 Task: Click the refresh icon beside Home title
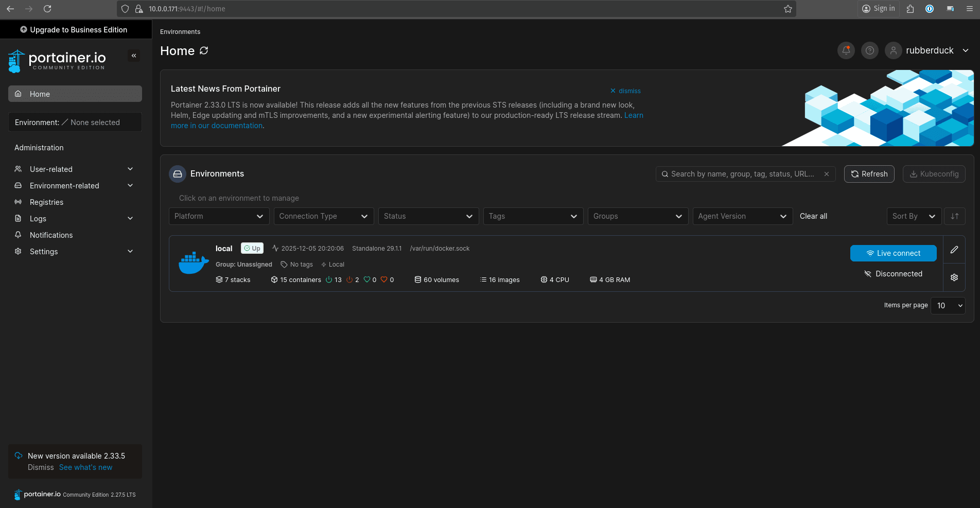[x=204, y=50]
